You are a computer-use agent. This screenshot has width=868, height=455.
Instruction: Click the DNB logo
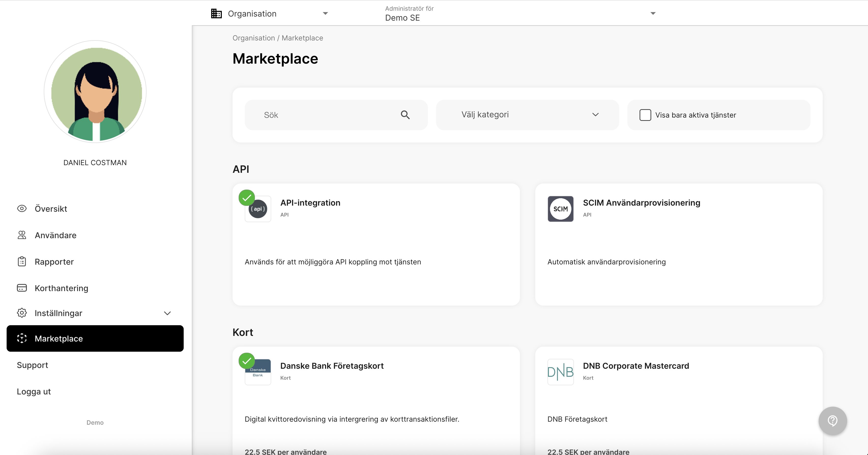pos(560,372)
